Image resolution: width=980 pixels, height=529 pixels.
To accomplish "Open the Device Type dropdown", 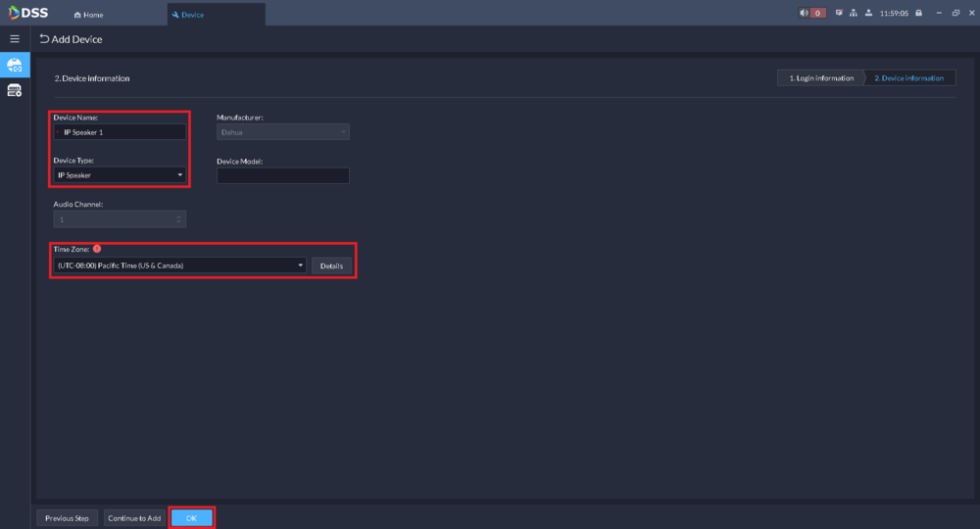I will pos(120,175).
